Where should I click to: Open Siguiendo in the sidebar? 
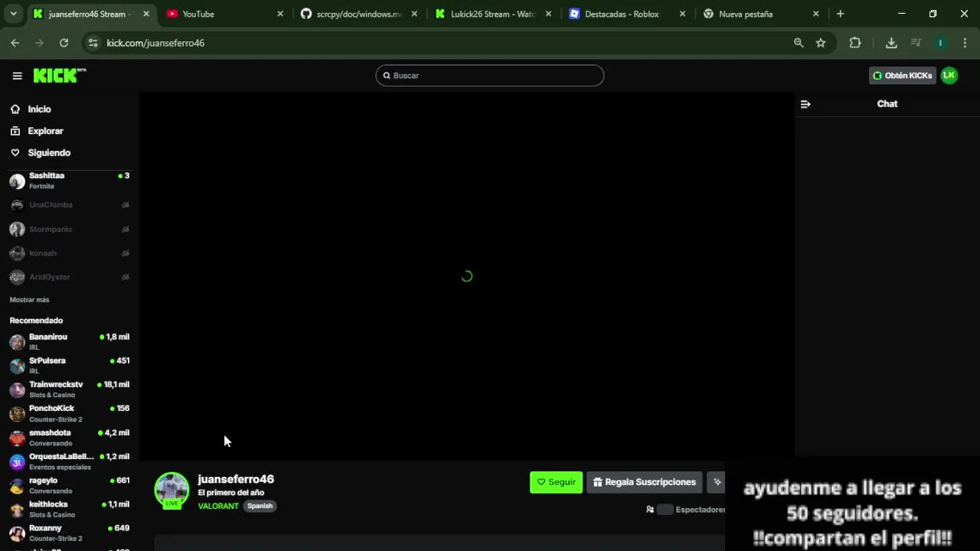point(49,153)
